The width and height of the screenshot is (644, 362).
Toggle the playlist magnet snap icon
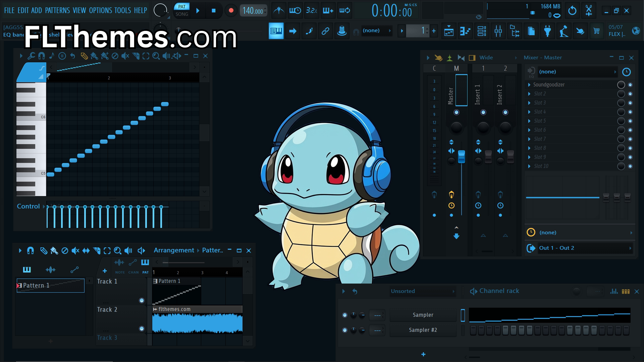[x=31, y=250]
